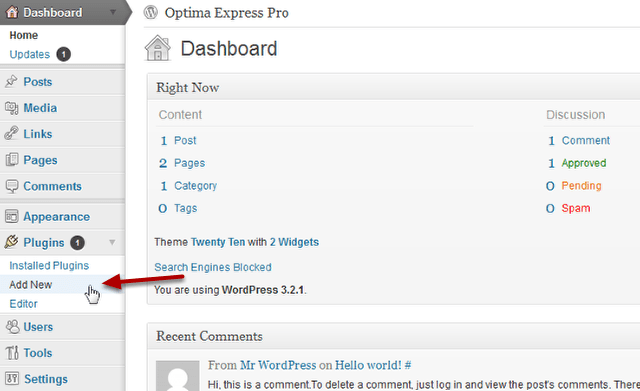This screenshot has height=391, width=640.
Task: Open the Pages count link in Right Now
Action: (189, 163)
